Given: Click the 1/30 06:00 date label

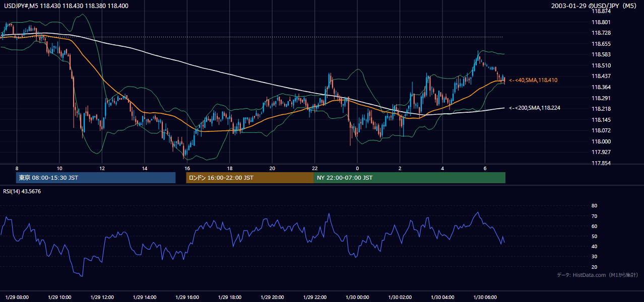Looking at the screenshot, I should 485,297.
